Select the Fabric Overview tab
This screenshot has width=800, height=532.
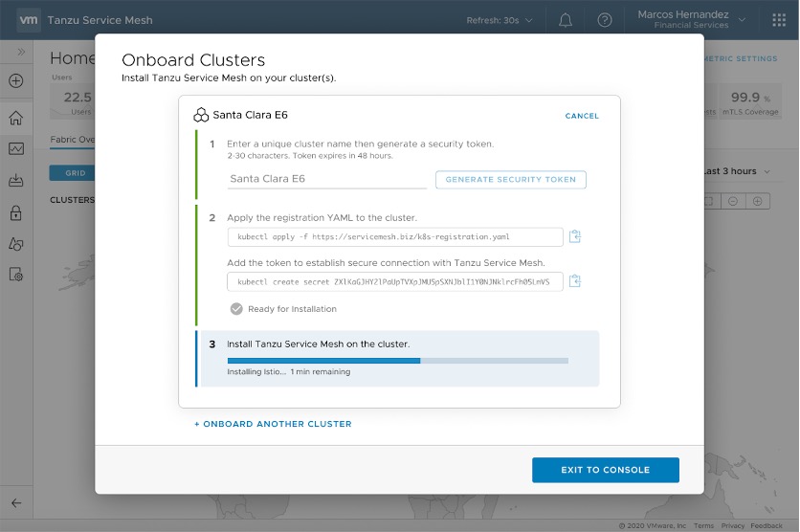point(72,140)
